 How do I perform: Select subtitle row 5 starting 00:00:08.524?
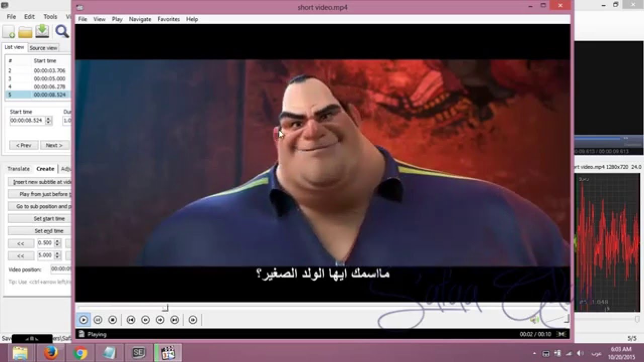tap(38, 95)
